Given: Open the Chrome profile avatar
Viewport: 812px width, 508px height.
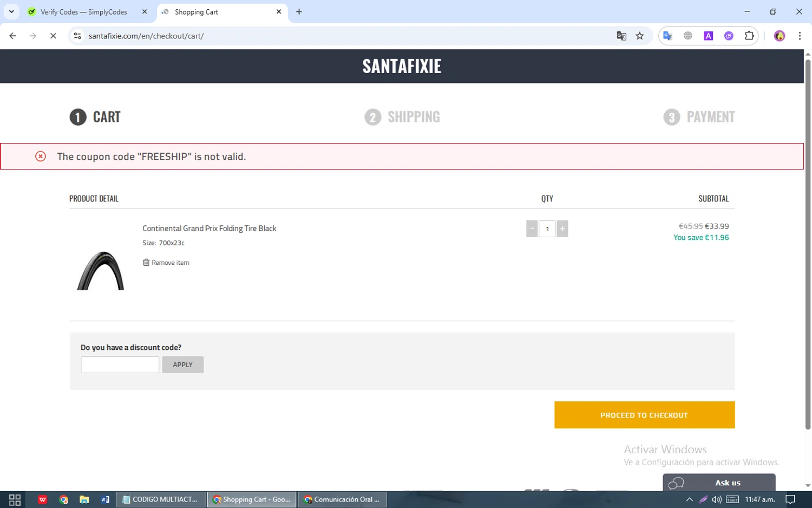Looking at the screenshot, I should pyautogui.click(x=780, y=36).
